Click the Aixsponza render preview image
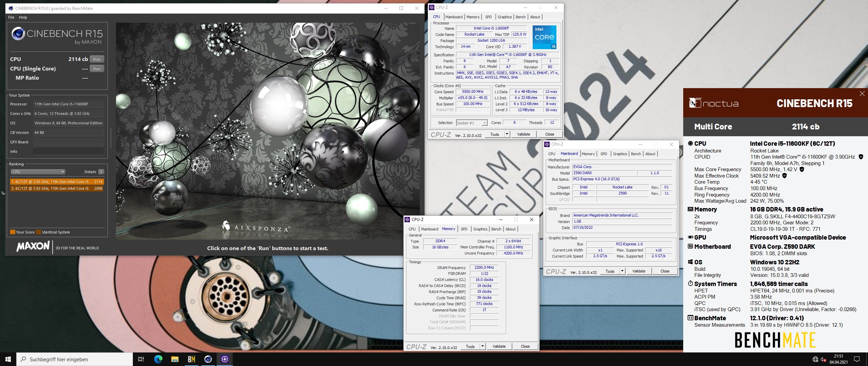 [268, 131]
